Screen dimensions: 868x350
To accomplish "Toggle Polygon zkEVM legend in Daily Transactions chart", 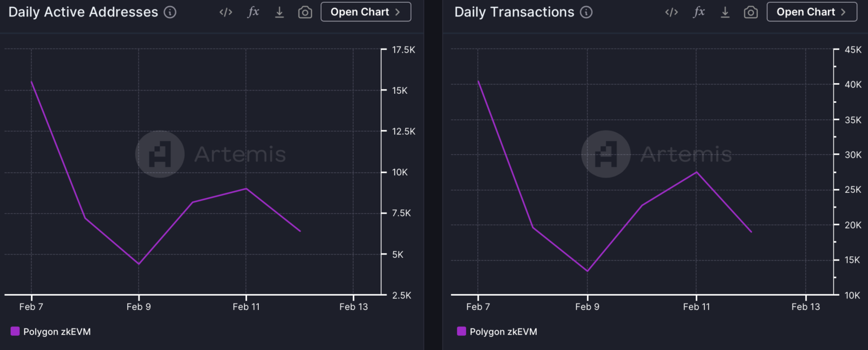I will (x=503, y=332).
